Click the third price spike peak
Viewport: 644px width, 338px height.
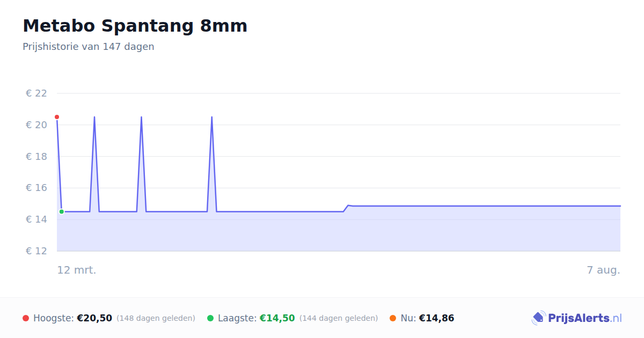point(212,117)
